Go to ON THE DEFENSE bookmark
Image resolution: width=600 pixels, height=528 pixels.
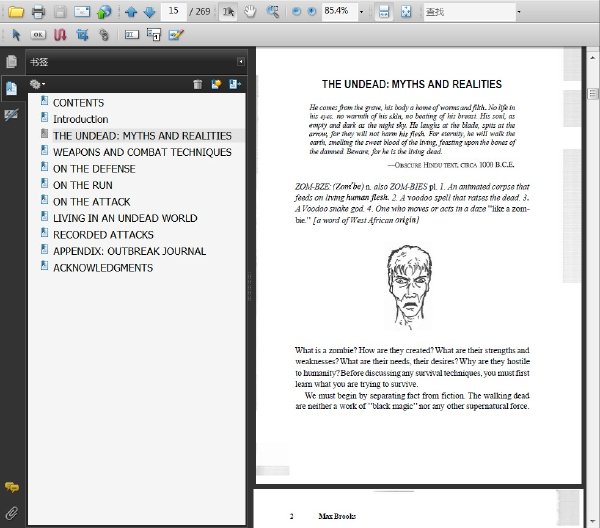click(94, 169)
